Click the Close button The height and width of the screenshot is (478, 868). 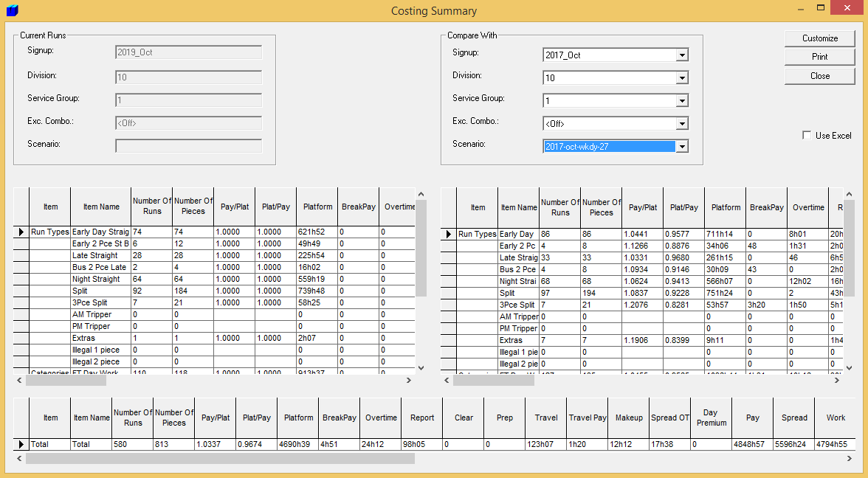[x=819, y=75]
